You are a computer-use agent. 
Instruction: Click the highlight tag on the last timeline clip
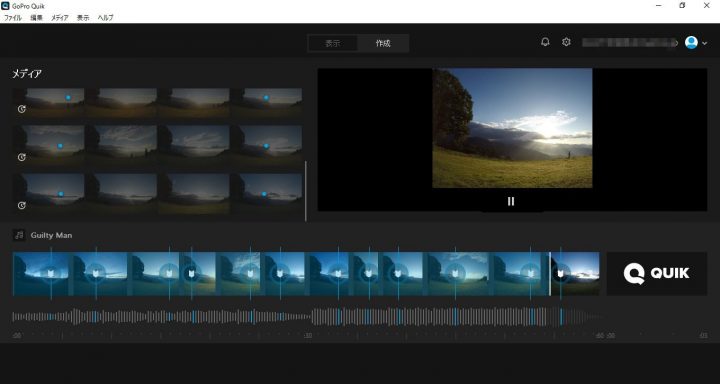tap(561, 274)
